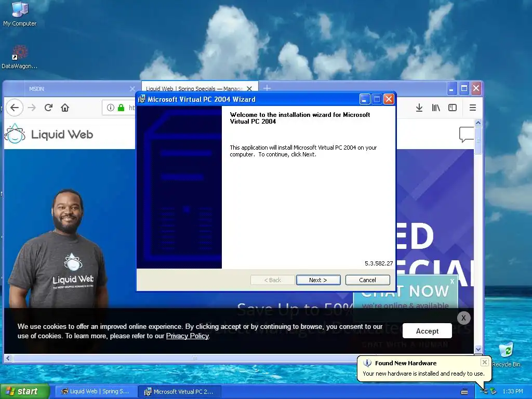Click Next in the Virtual PC wizard

click(318, 280)
